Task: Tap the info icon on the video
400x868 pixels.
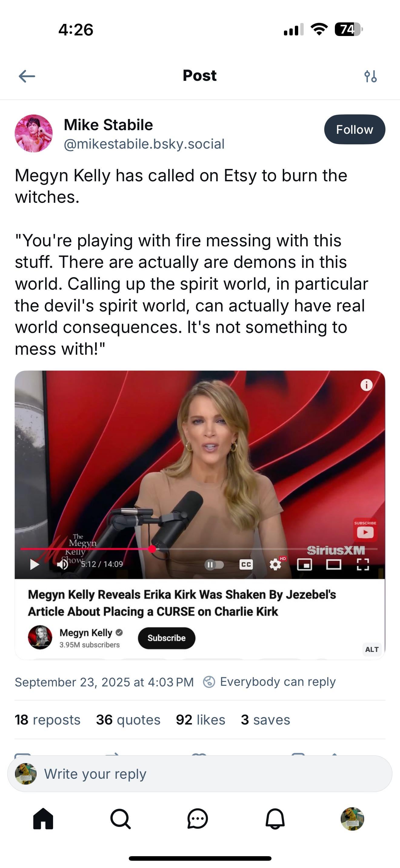Action: (366, 384)
